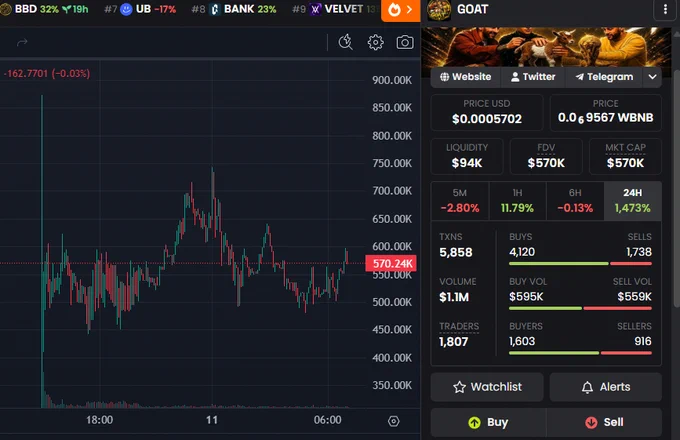Click the Buy button
This screenshot has height=440, width=680.
(x=488, y=422)
